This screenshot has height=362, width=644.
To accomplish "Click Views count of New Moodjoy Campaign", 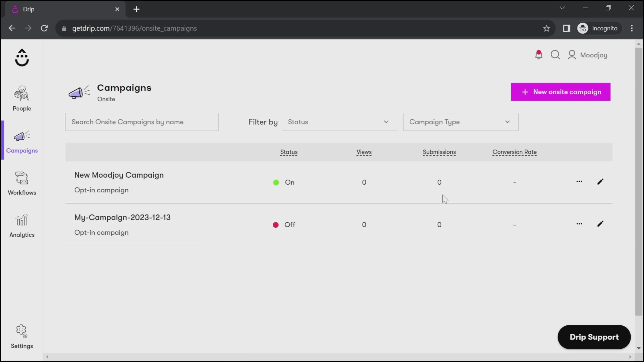I will click(364, 182).
